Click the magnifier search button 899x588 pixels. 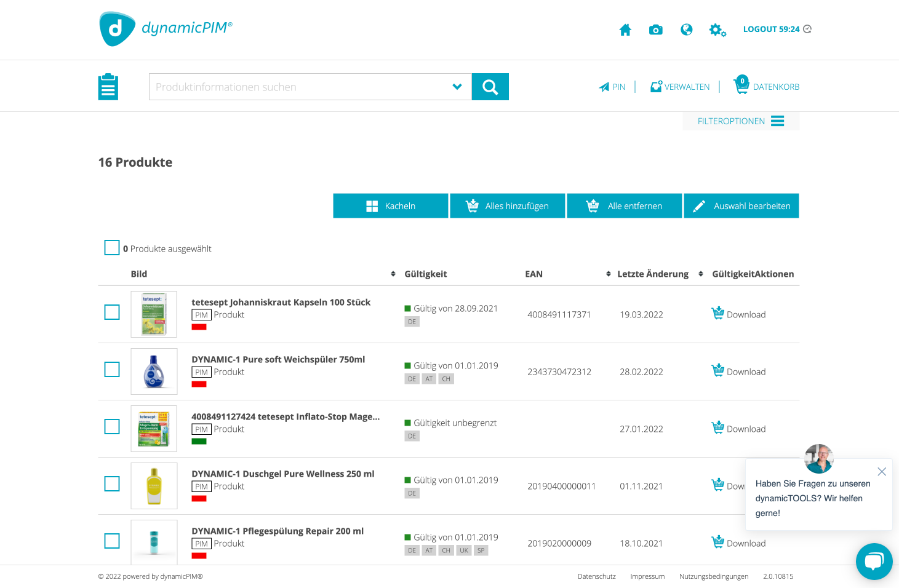pos(490,87)
